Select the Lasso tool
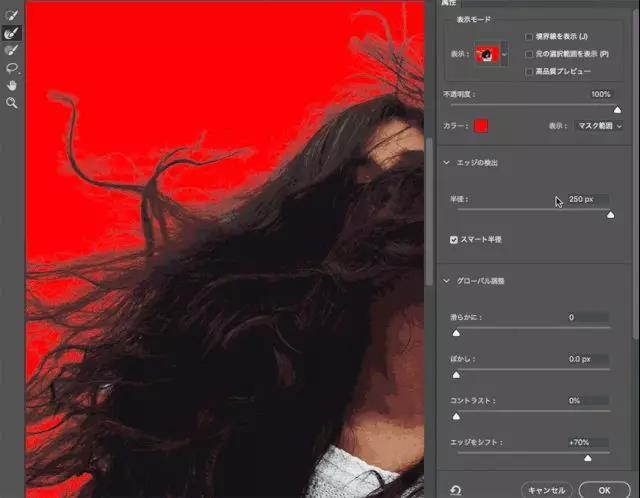The width and height of the screenshot is (640, 498). 12,68
